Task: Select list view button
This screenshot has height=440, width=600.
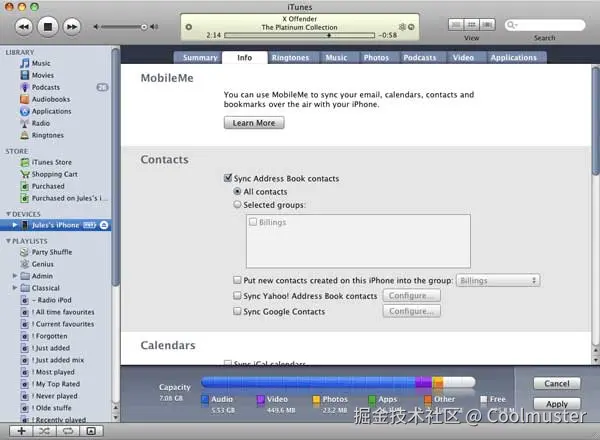Action: click(456, 25)
